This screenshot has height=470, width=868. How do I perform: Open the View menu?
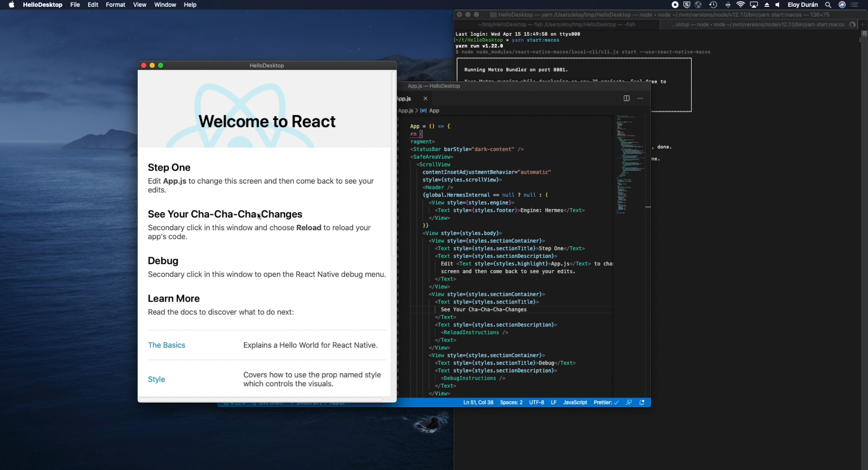pyautogui.click(x=140, y=5)
